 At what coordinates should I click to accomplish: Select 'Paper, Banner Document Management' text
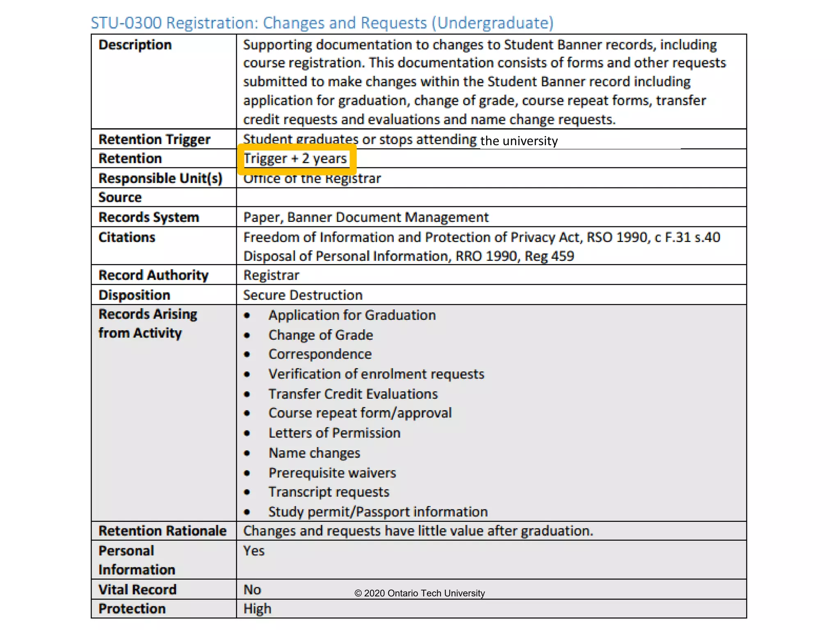[365, 217]
